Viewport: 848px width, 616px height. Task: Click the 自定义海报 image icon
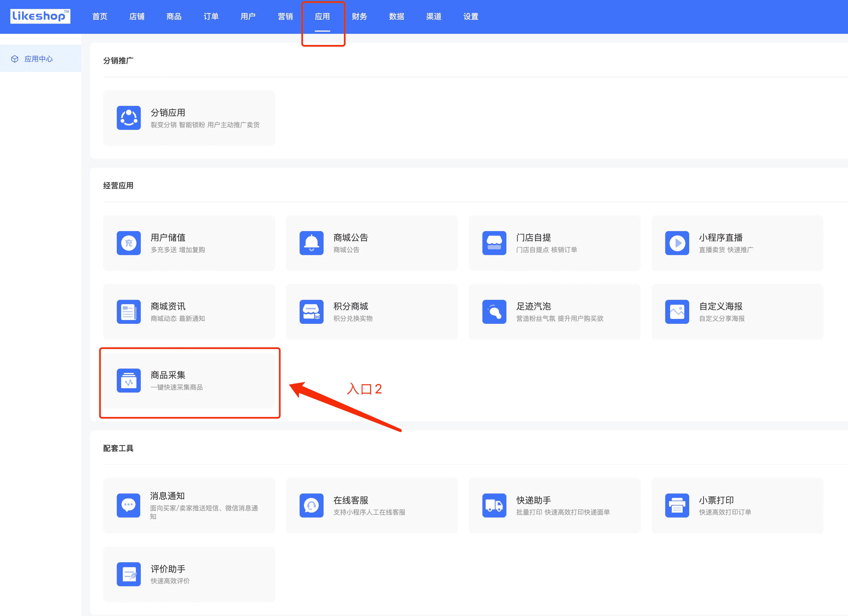tap(677, 312)
